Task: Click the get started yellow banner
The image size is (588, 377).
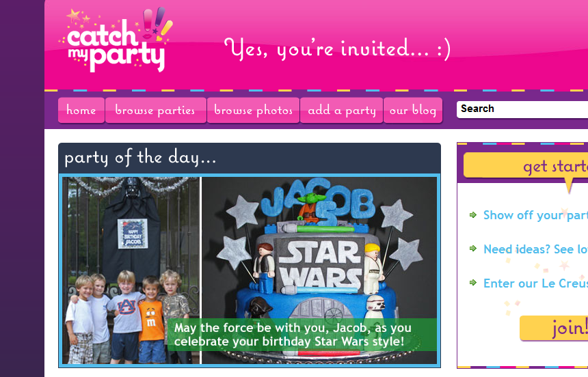Action: click(x=526, y=165)
